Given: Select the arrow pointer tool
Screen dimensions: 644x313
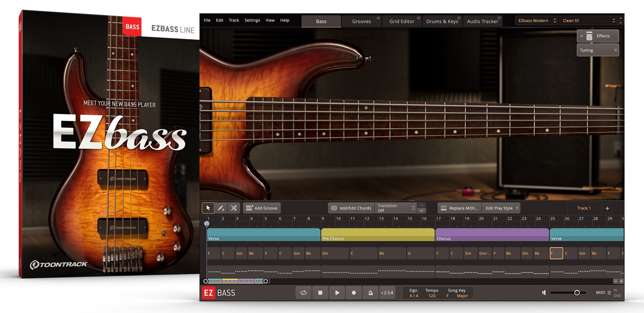Looking at the screenshot, I should click(208, 208).
